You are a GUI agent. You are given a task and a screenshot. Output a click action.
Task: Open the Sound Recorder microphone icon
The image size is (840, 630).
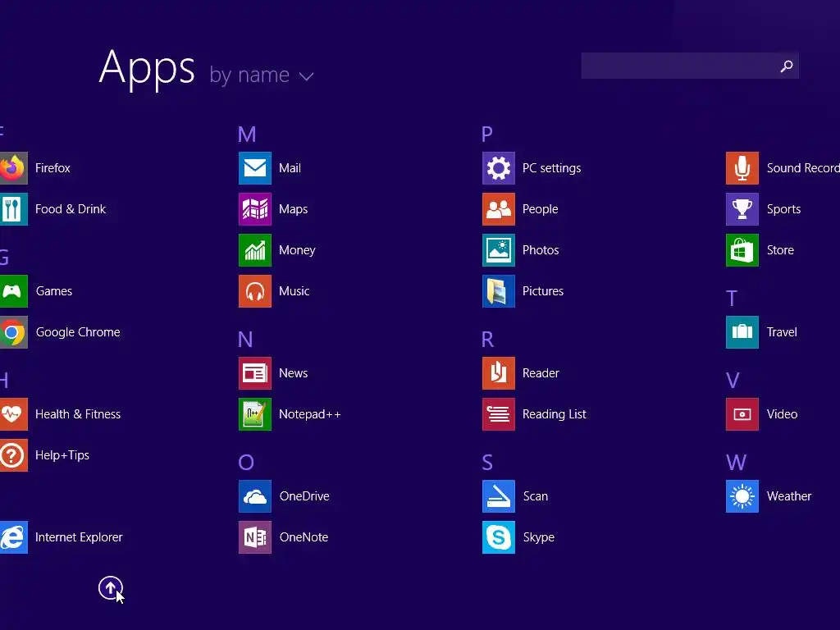coord(742,167)
